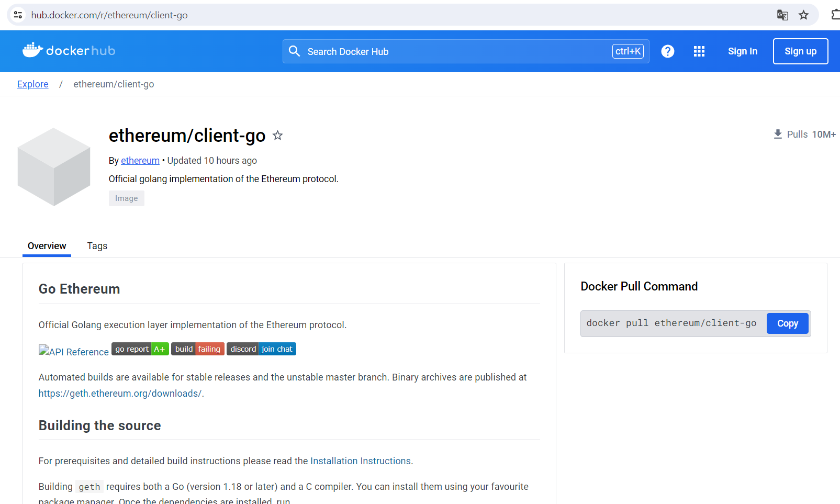Open the Explore breadcrumb link
840x504 pixels.
point(32,84)
